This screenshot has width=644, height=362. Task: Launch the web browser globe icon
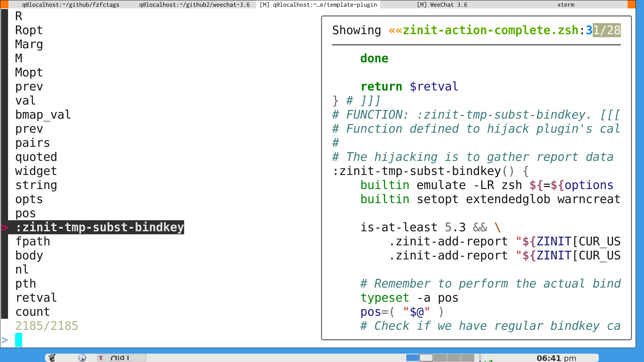tap(82, 358)
